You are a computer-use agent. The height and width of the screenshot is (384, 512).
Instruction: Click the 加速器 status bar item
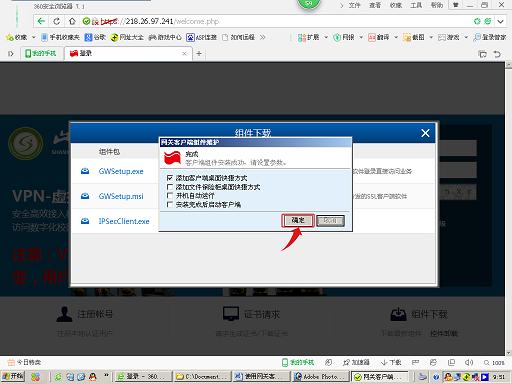click(x=356, y=362)
